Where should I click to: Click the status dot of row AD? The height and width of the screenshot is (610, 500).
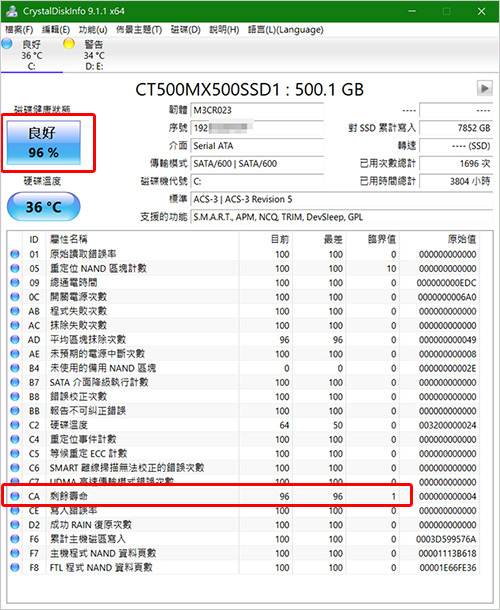[15, 340]
